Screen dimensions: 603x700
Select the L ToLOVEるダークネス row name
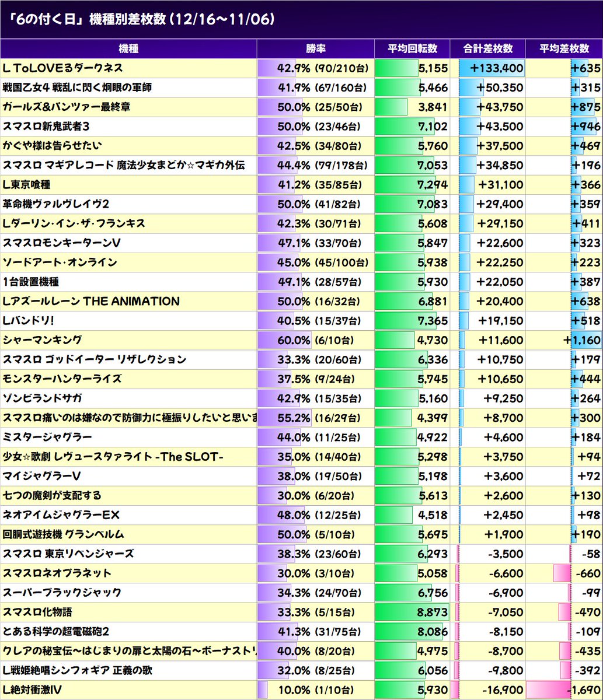(62, 68)
